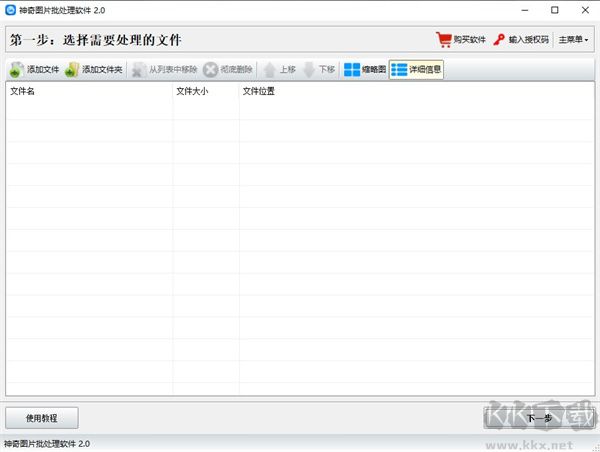The image size is (600, 452).
Task: Click 从列表中移除 (remove from list)
Action: point(165,70)
